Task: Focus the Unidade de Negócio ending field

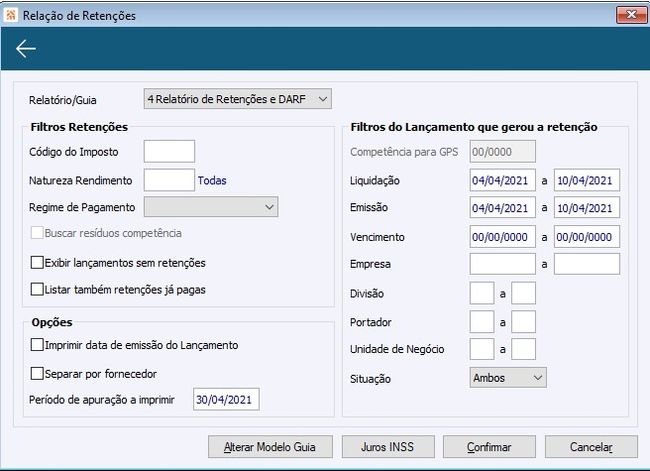Action: coord(524,349)
